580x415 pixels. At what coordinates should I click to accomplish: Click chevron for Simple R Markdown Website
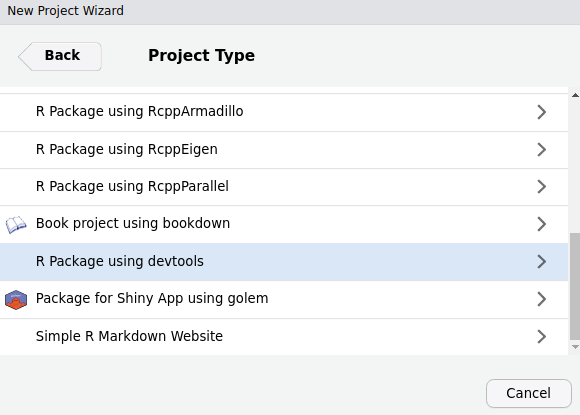click(x=542, y=337)
